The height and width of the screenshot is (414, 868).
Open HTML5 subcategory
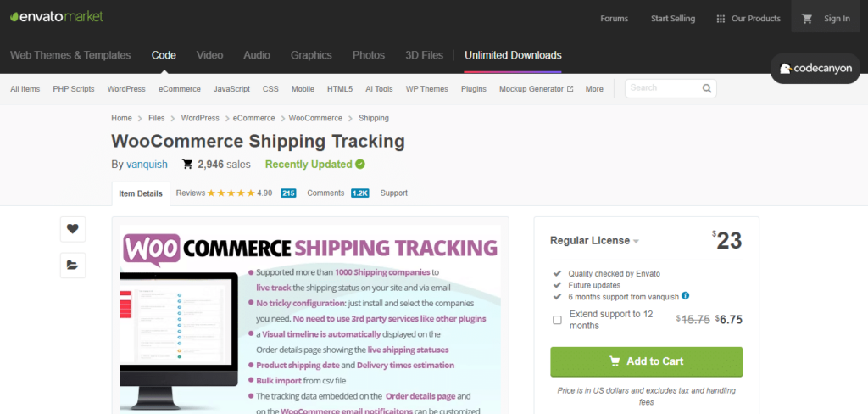(x=340, y=89)
